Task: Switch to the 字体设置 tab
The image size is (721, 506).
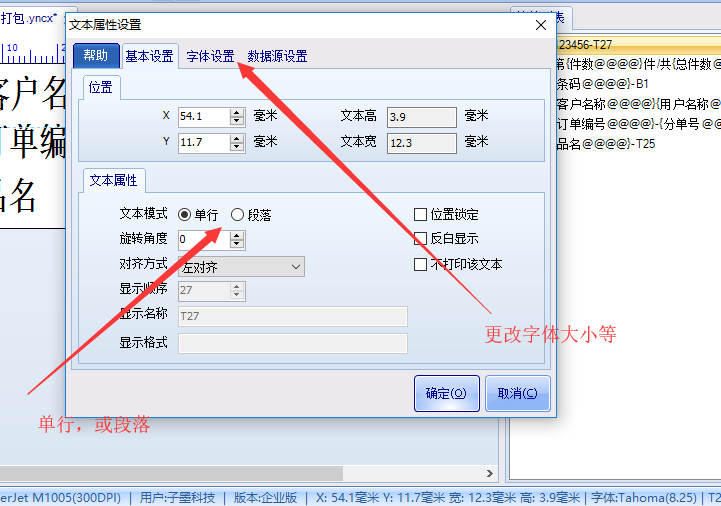Action: (x=210, y=56)
